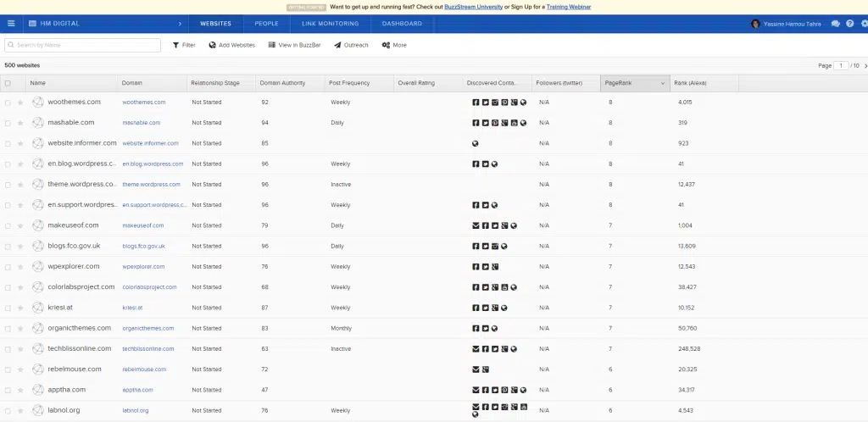868x422 pixels.
Task: Select the checkbox beside kriesi.at
Action: click(8, 308)
